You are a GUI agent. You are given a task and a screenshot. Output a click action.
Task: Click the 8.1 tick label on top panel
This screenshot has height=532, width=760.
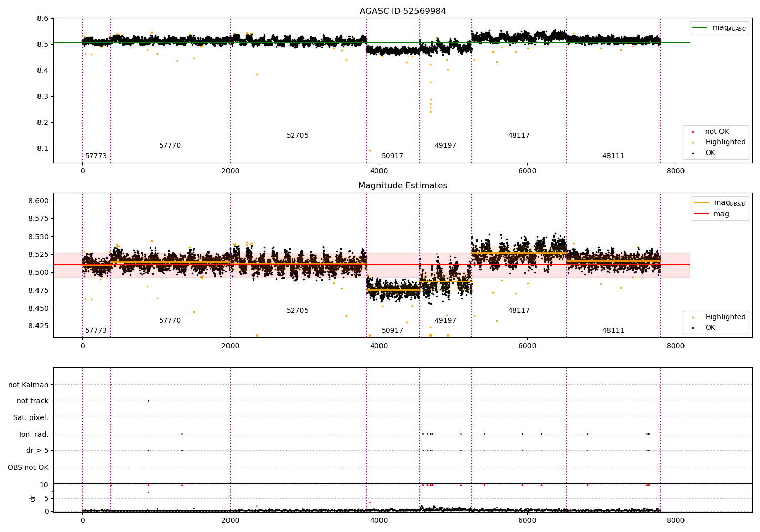pyautogui.click(x=42, y=148)
